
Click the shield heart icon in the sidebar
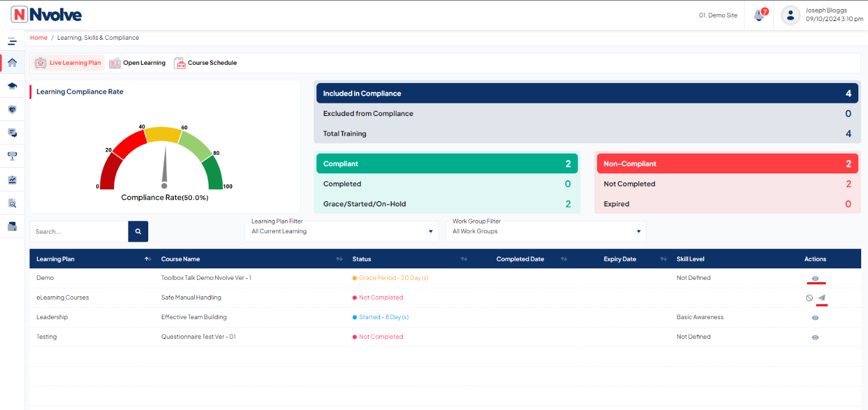click(x=12, y=109)
